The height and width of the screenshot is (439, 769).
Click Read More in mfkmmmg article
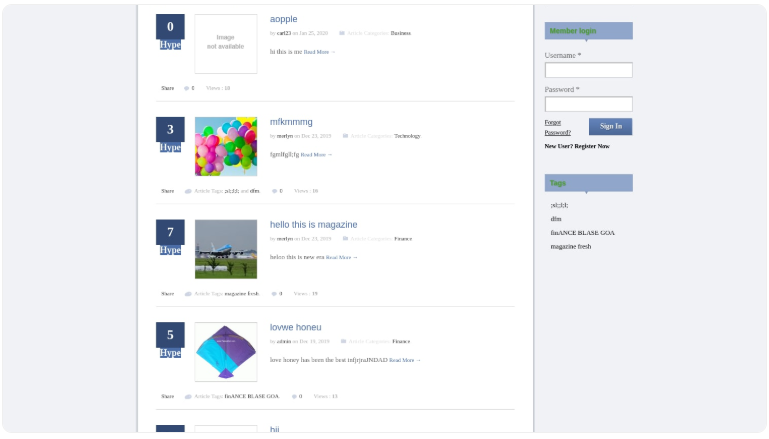click(316, 155)
